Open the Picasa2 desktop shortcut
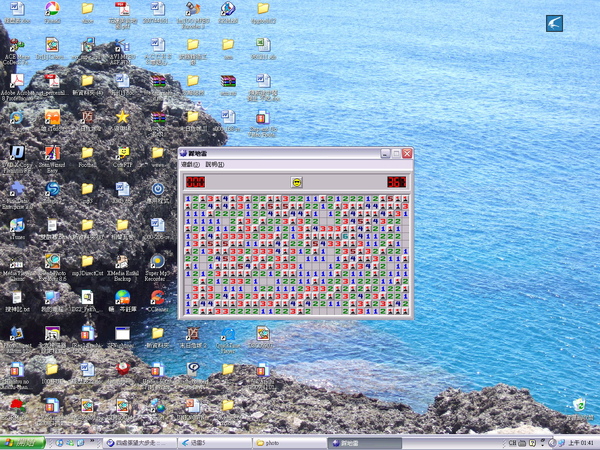 (x=52, y=12)
